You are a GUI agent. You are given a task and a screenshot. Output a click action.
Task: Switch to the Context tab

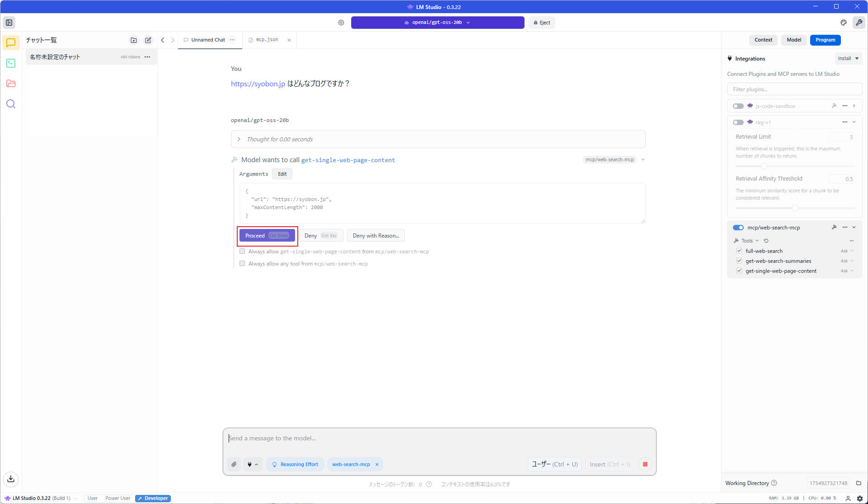pyautogui.click(x=763, y=40)
